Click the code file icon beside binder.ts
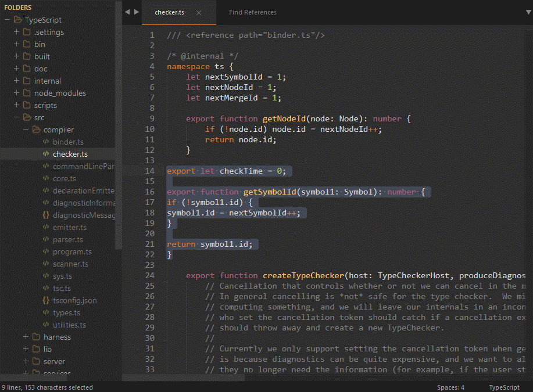Image resolution: width=533 pixels, height=392 pixels. 46,142
